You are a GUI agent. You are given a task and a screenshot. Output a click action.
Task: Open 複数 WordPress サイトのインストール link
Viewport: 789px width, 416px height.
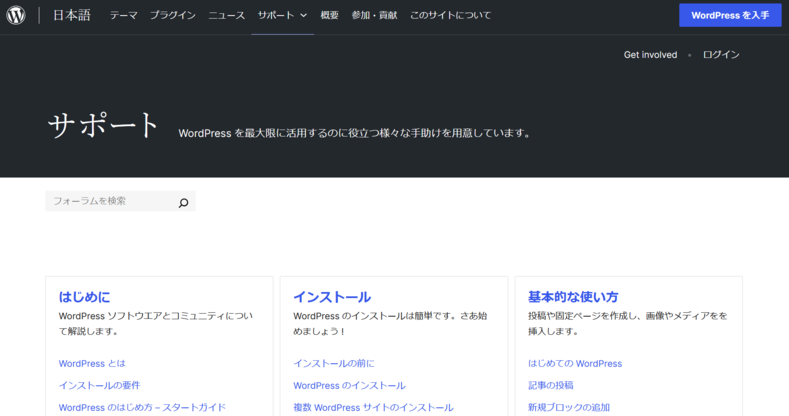(x=373, y=407)
